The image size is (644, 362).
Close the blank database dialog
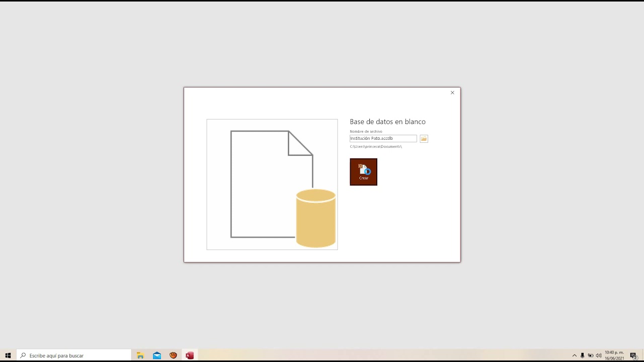(x=452, y=93)
